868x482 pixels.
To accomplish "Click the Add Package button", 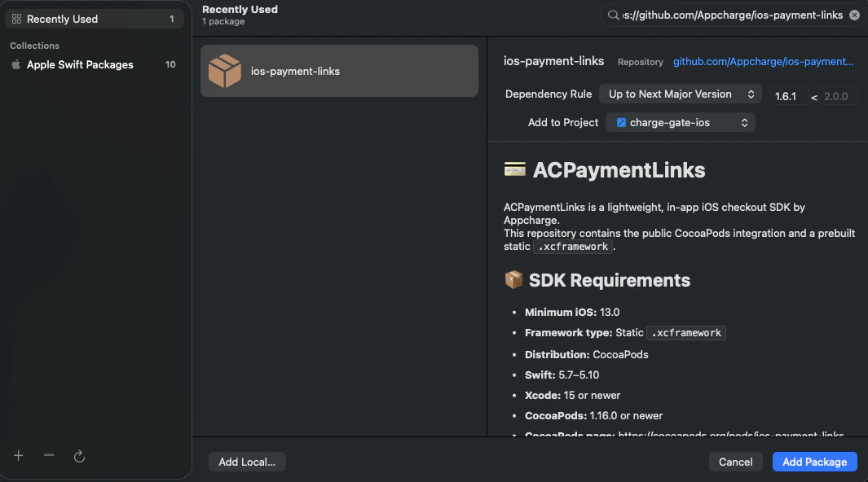I will pyautogui.click(x=815, y=462).
